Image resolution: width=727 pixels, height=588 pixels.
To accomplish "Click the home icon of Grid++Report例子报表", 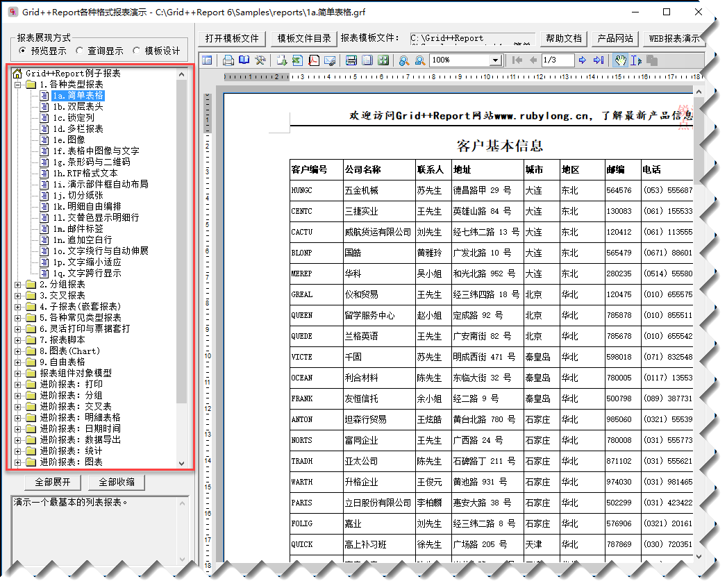I will coord(17,74).
